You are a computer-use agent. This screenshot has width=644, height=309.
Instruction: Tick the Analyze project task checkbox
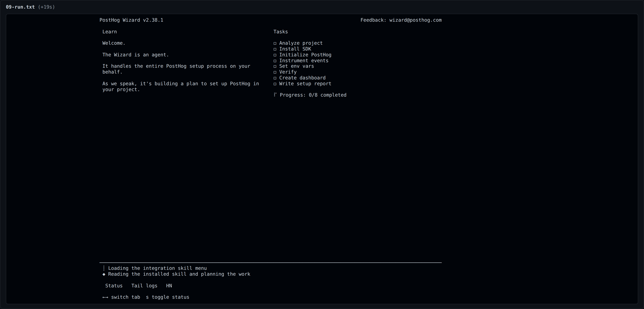point(275,43)
